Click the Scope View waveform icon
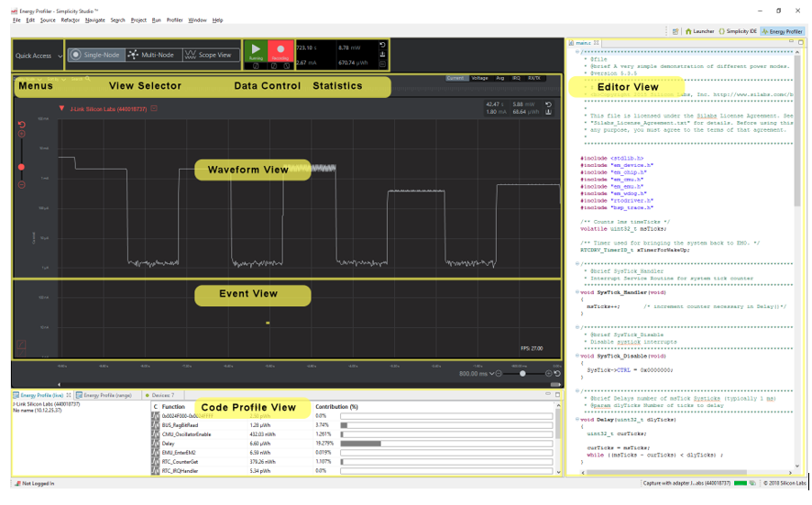This screenshot has width=812, height=505. coord(191,54)
